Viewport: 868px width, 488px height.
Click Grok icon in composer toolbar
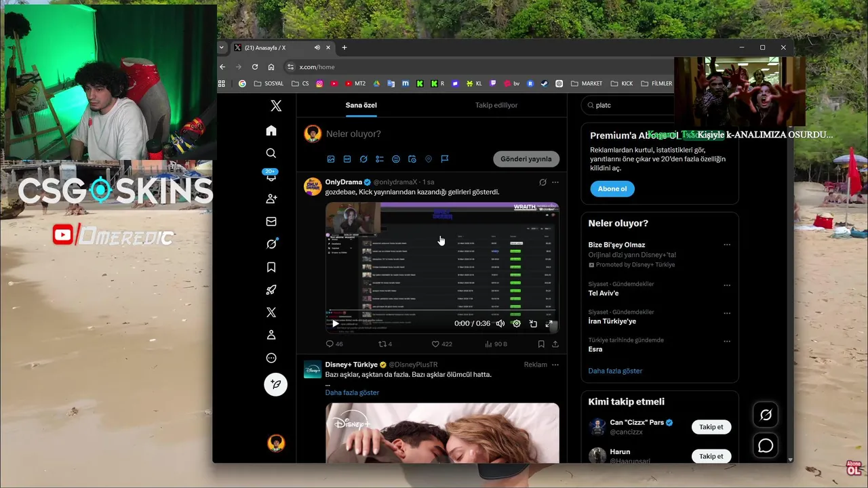coord(363,159)
